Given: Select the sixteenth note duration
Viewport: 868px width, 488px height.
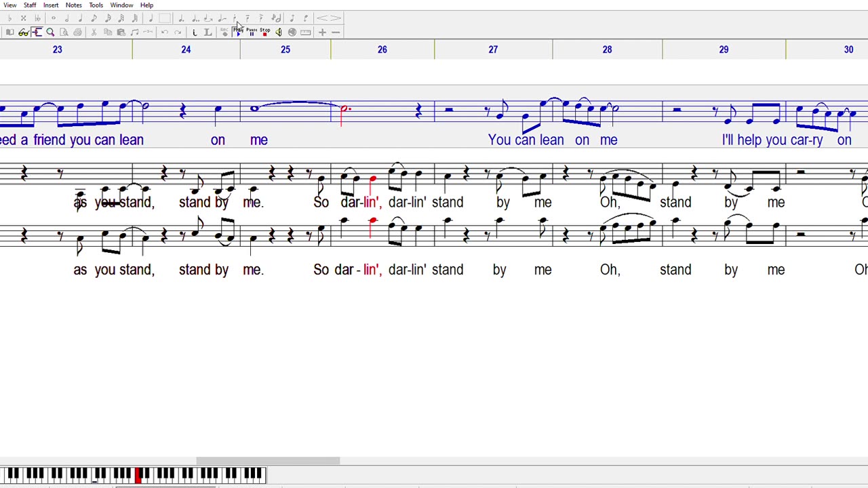Looking at the screenshot, I should [108, 18].
